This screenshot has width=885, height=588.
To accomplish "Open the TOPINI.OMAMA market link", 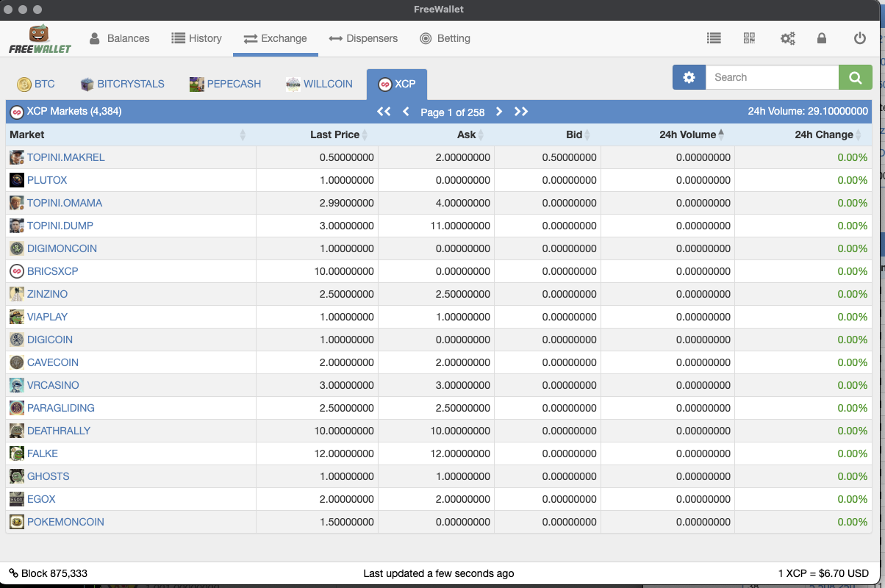I will [x=65, y=203].
